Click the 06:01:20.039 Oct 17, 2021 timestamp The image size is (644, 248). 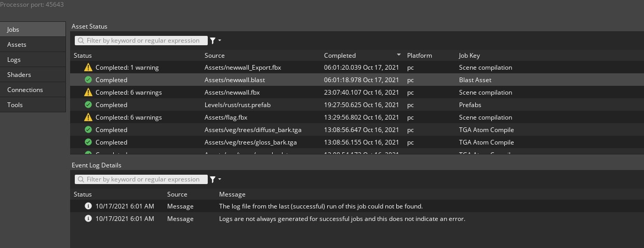[x=361, y=68]
